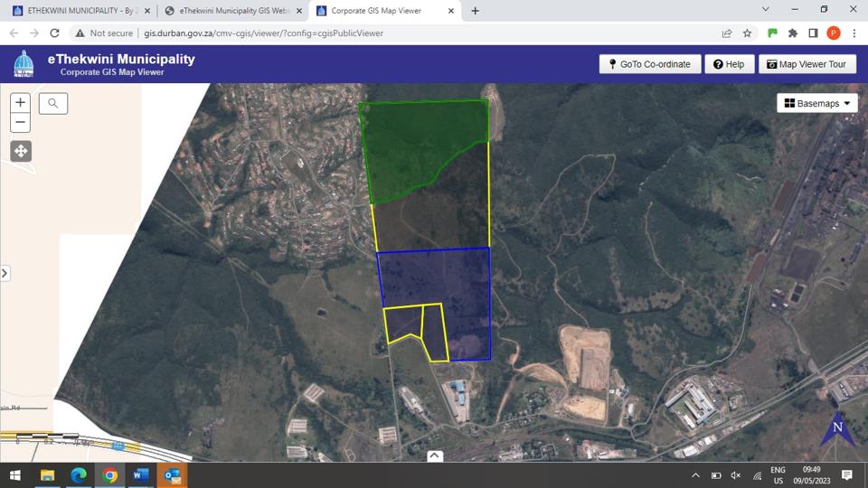Open Chrome's three-dot menu

[854, 33]
